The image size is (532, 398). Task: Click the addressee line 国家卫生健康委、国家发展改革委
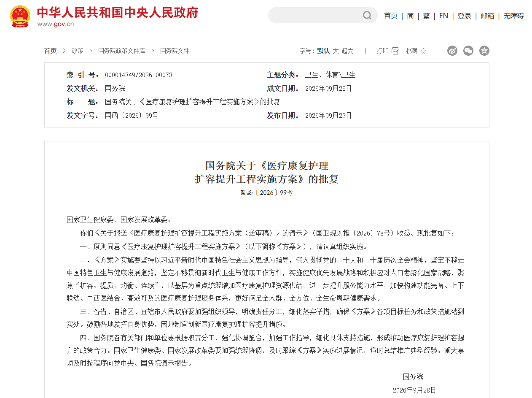point(119,220)
